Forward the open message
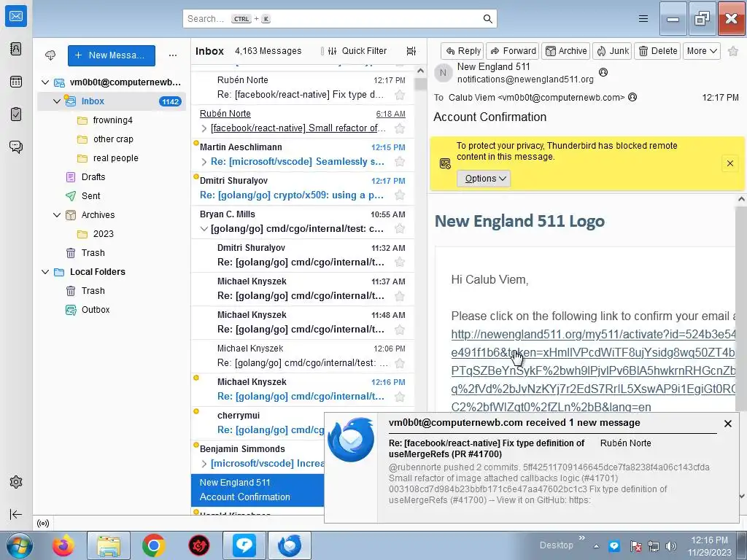This screenshot has height=560, width=747. coord(513,51)
